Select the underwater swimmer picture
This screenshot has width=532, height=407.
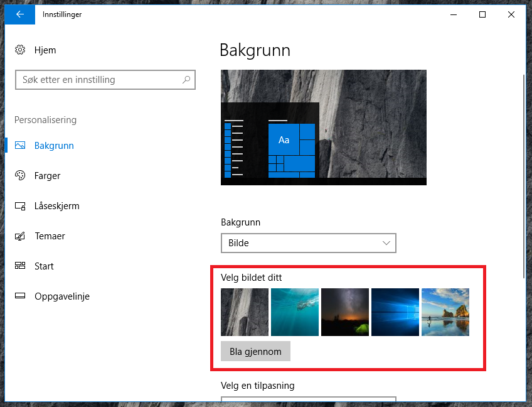pos(295,312)
